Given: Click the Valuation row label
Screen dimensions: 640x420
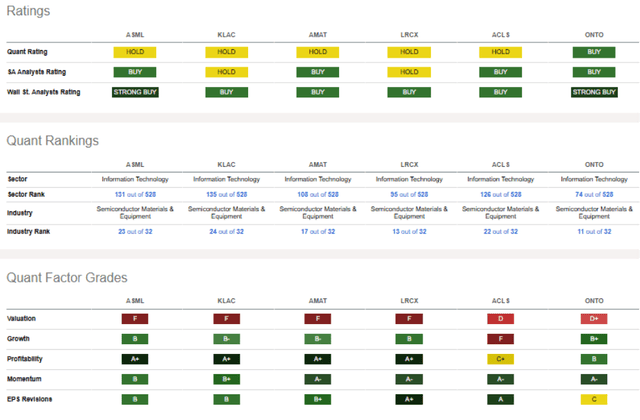Looking at the screenshot, I should coord(21,318).
